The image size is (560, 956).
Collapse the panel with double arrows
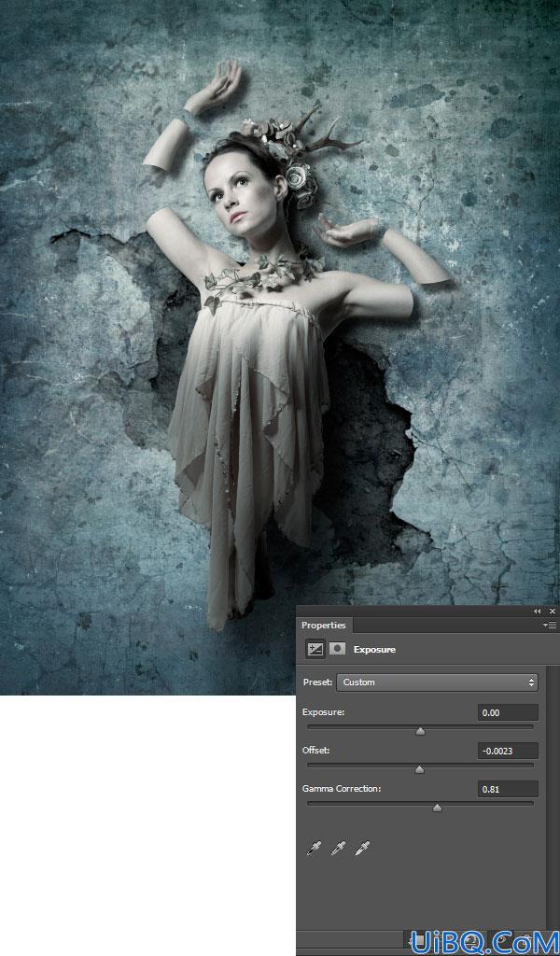pos(537,611)
